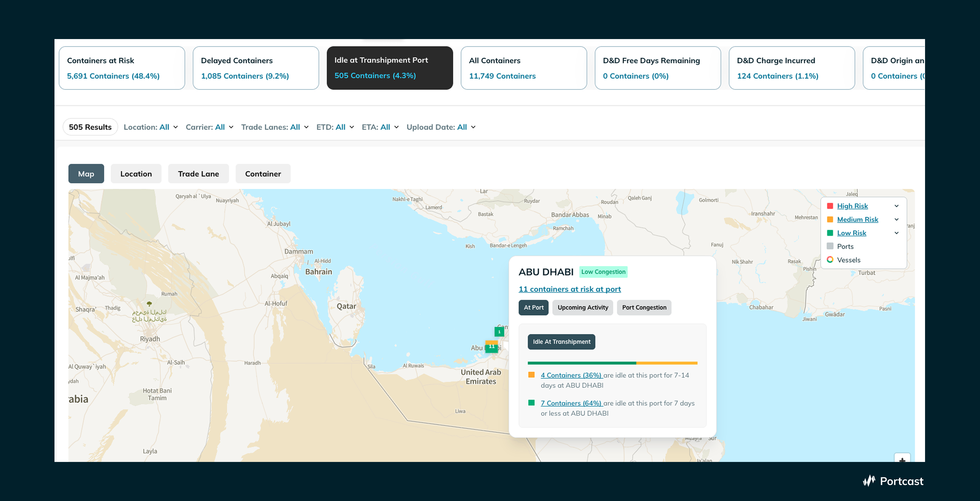The image size is (980, 501).
Task: Open the Upload Date filter dropdown
Action: (441, 127)
